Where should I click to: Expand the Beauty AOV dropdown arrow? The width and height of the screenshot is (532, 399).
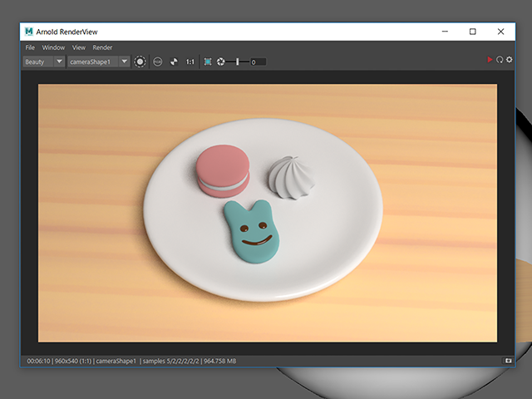[59, 62]
